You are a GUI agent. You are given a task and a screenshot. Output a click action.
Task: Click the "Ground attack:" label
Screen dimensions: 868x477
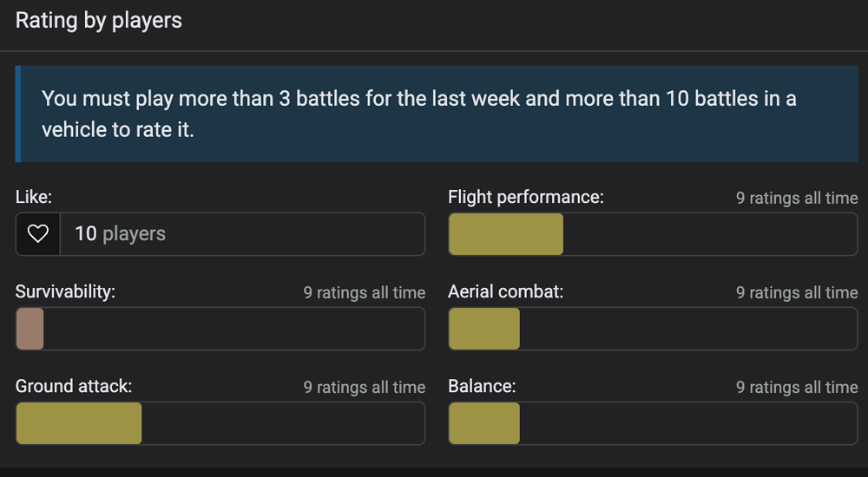click(x=74, y=387)
